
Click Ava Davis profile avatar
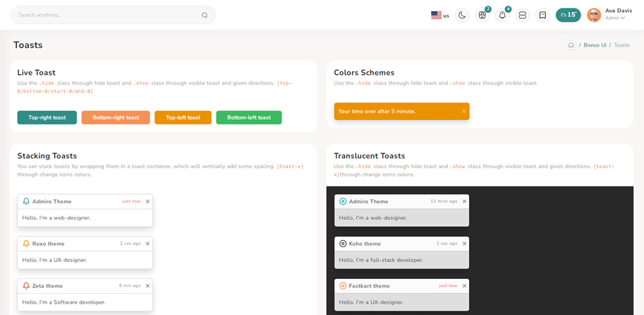594,15
